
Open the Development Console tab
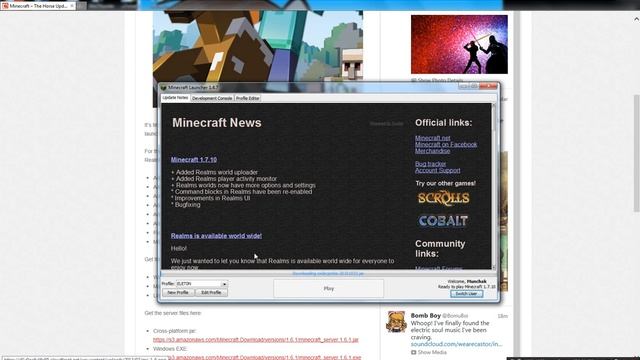tap(212, 98)
